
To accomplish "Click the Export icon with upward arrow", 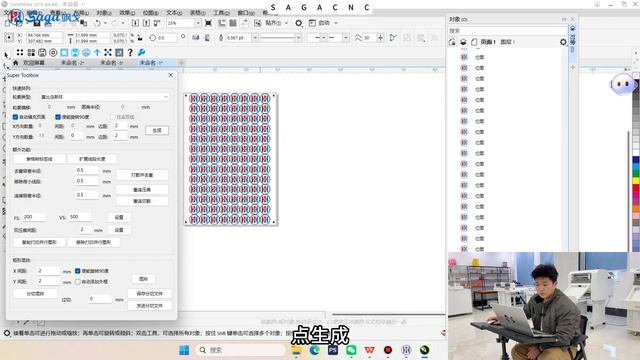I will click(146, 23).
